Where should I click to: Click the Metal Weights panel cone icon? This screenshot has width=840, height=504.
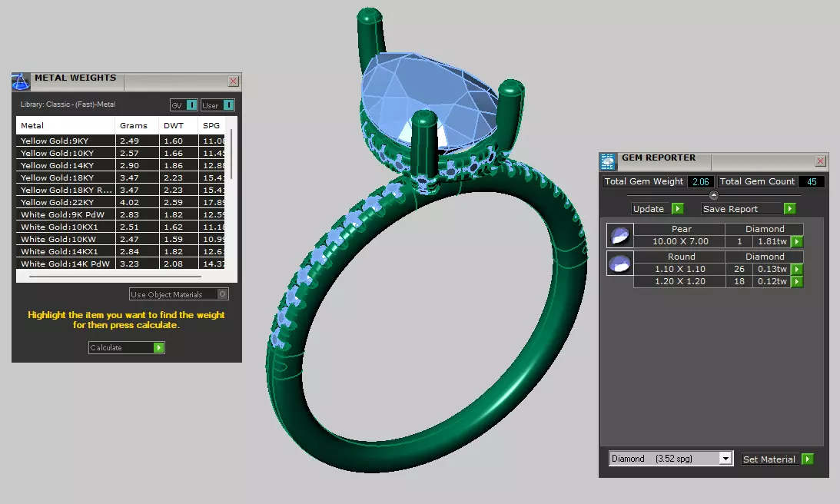click(20, 82)
